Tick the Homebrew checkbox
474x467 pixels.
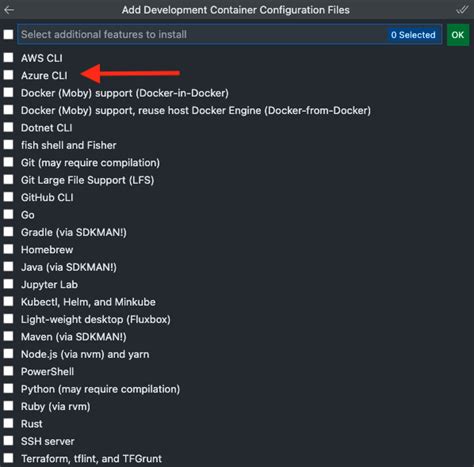pos(8,249)
